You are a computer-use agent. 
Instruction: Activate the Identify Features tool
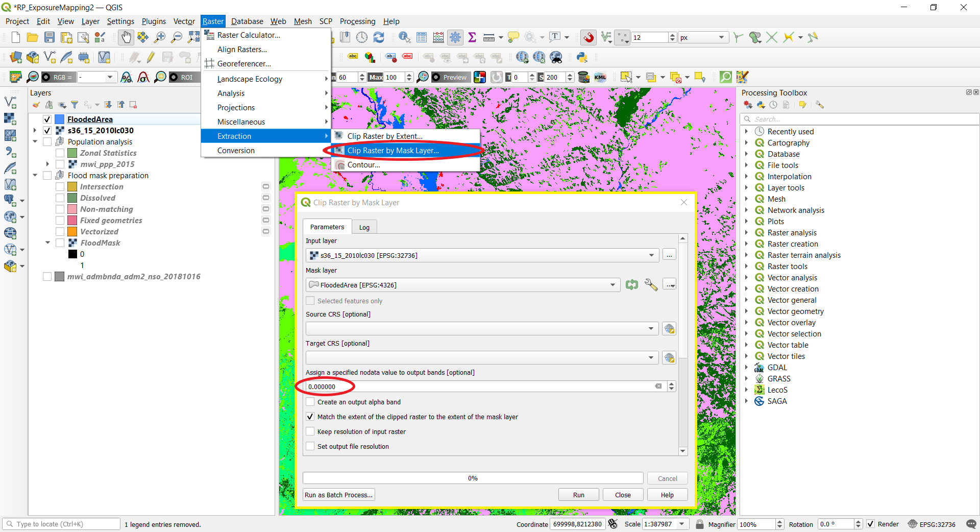click(404, 37)
